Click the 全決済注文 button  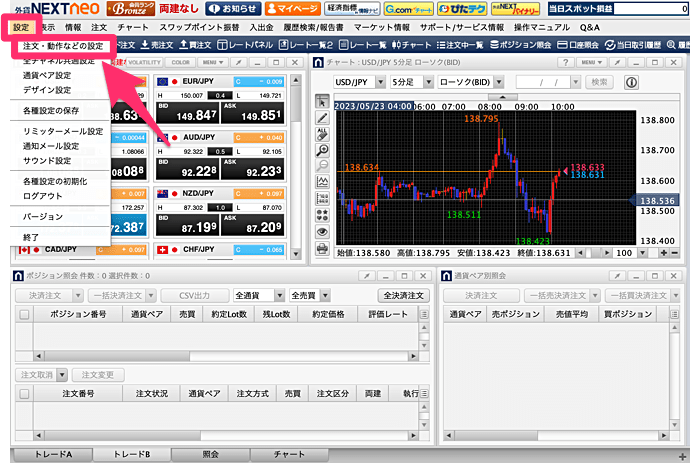click(x=404, y=295)
